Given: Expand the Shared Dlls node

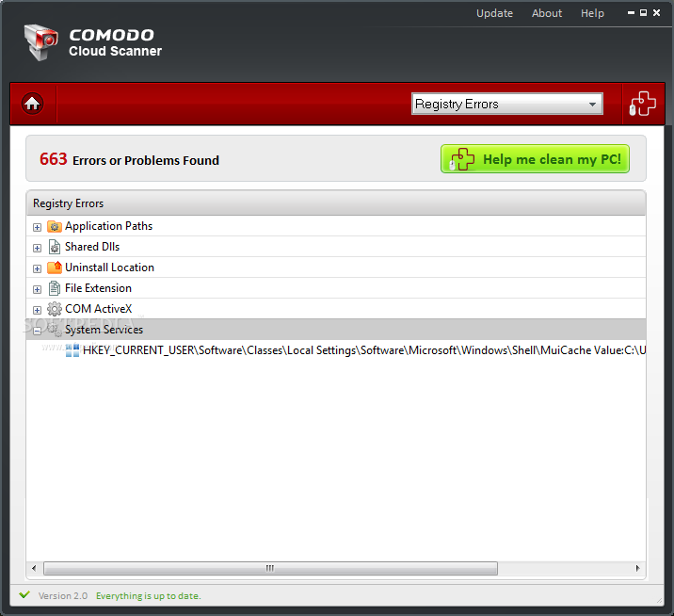Looking at the screenshot, I should tap(38, 248).
